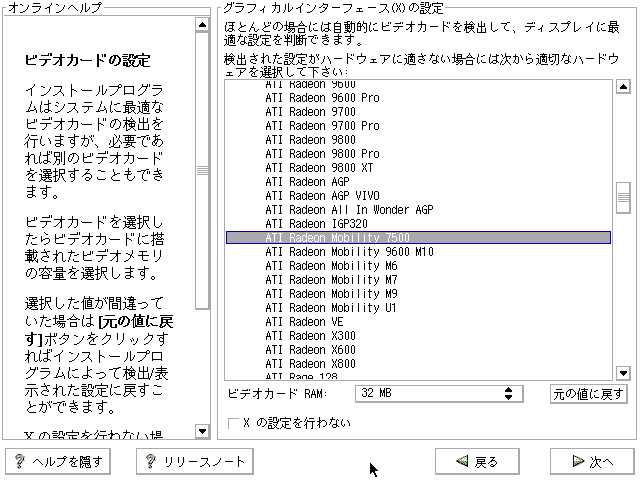Select ATI Radeon Mobility M6
Image resolution: width=640 pixels, height=480 pixels.
click(x=418, y=266)
